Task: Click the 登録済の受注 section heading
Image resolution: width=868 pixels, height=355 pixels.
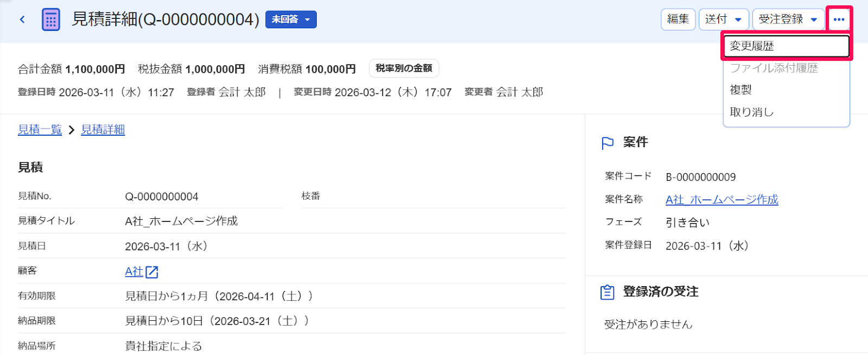Action: [661, 292]
